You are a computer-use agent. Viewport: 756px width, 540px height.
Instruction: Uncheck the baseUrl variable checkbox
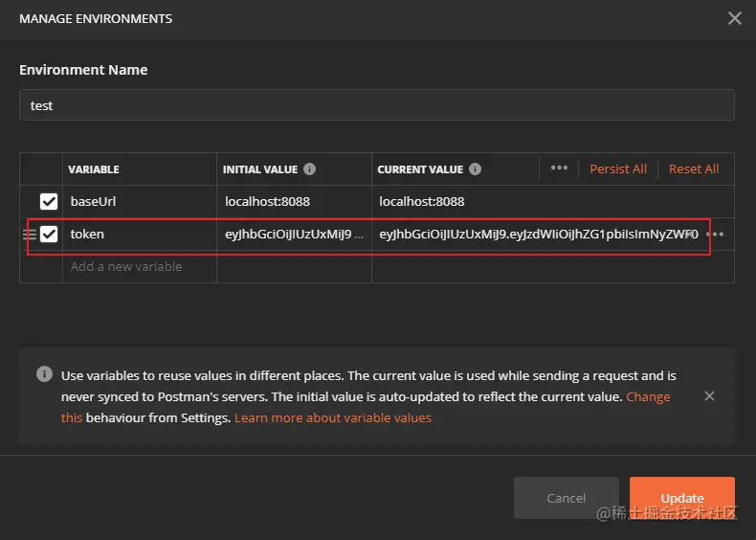coord(49,201)
